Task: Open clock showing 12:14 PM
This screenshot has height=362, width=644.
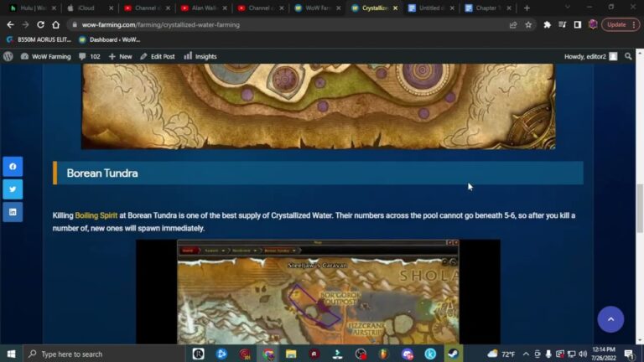Action: pos(604,354)
